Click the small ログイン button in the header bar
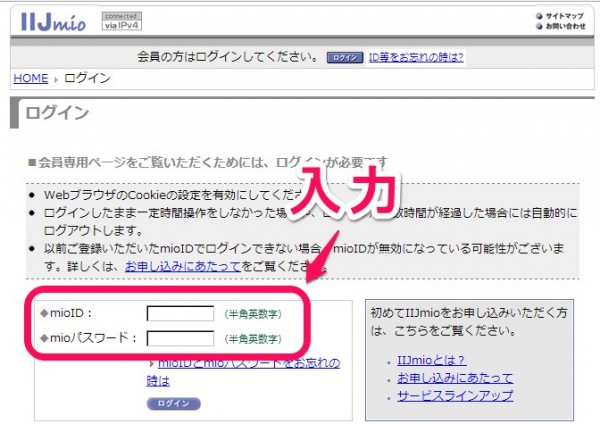The height and width of the screenshot is (424, 600). 345,57
